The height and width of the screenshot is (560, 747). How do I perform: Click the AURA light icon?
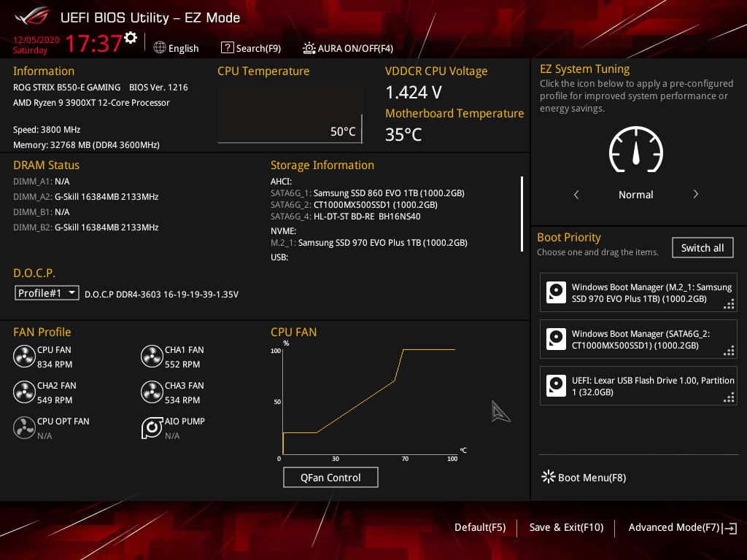coord(309,47)
